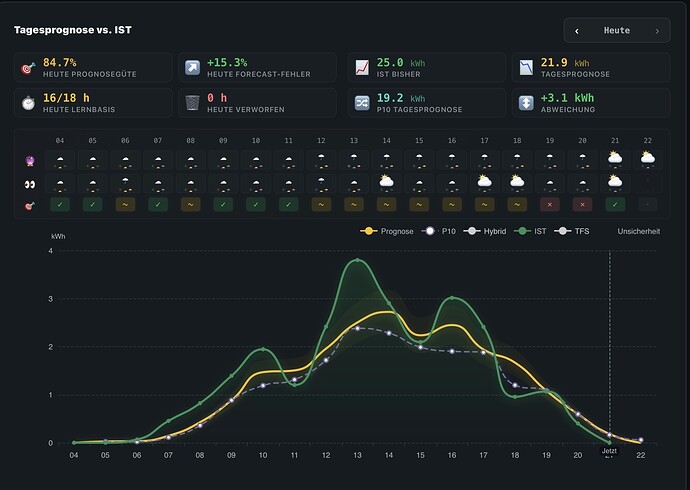The height and width of the screenshot is (490, 690).
Task: Click the Heute date label
Action: [617, 30]
